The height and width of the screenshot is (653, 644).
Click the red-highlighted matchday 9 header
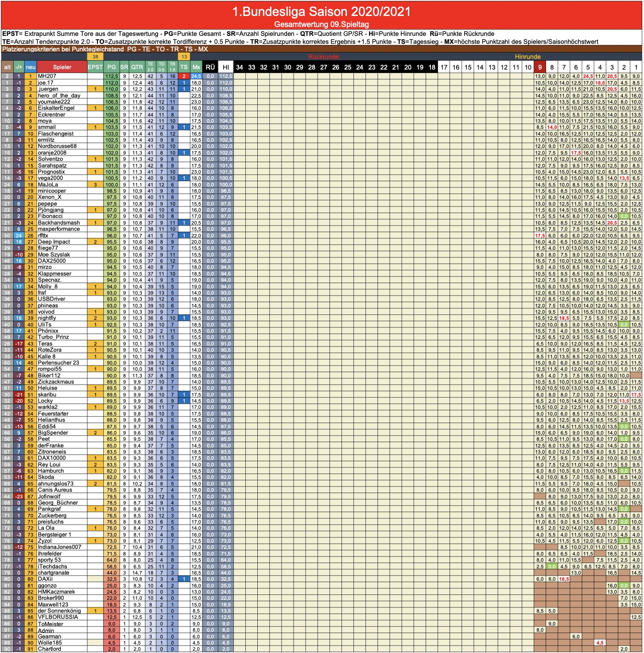coord(540,67)
